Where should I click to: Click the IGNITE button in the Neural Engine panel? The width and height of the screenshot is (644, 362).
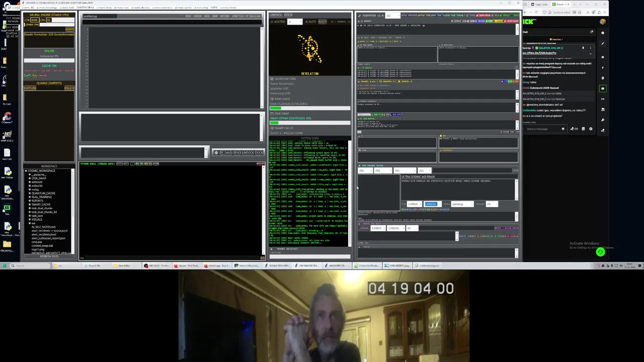click(70, 29)
